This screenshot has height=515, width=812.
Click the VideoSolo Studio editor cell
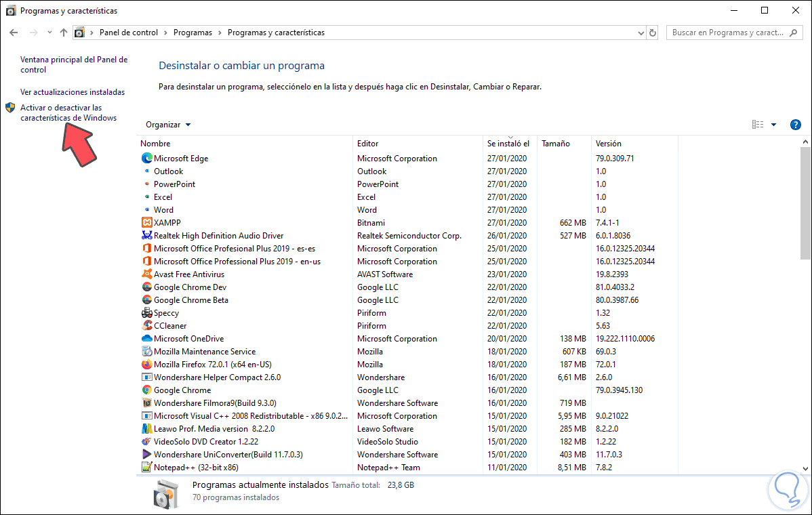(387, 442)
